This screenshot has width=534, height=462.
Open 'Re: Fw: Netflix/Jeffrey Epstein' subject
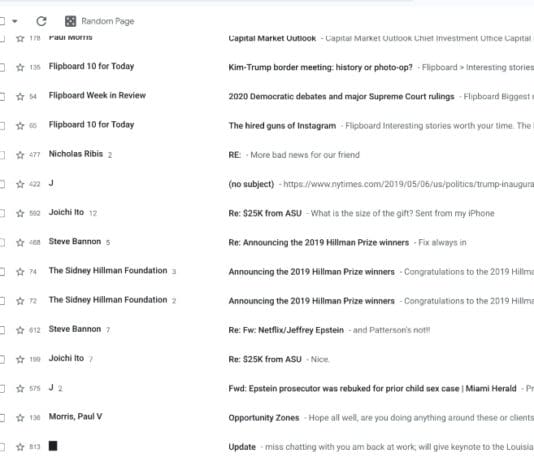286,330
